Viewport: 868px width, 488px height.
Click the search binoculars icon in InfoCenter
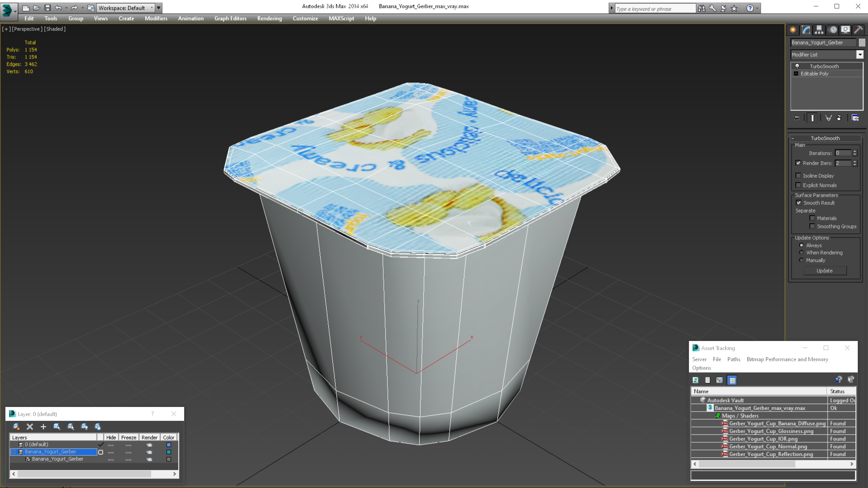tap(702, 8)
